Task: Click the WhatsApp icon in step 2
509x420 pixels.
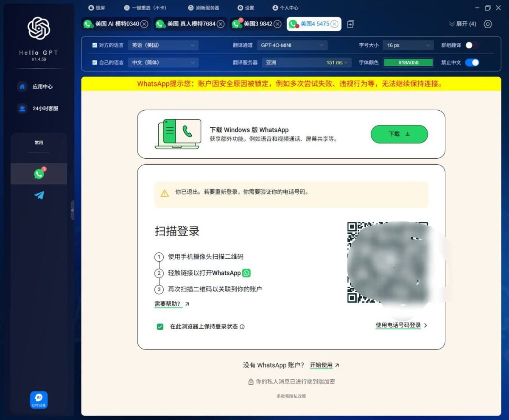Action: tap(246, 273)
